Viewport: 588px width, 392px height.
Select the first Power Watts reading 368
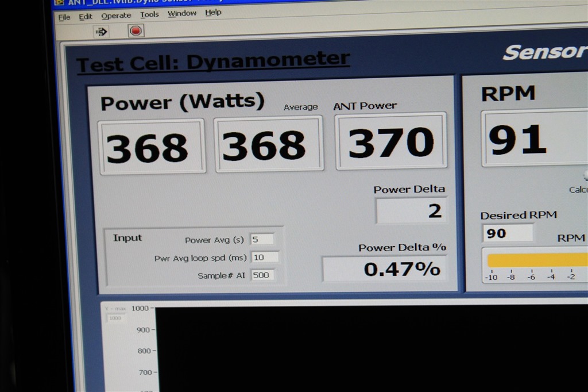(x=152, y=147)
